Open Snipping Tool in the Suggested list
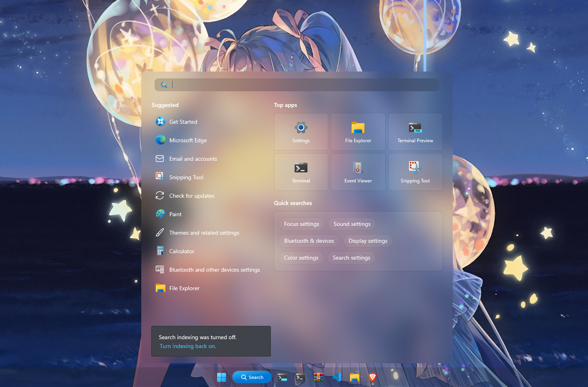The image size is (588, 387). [x=207, y=177]
